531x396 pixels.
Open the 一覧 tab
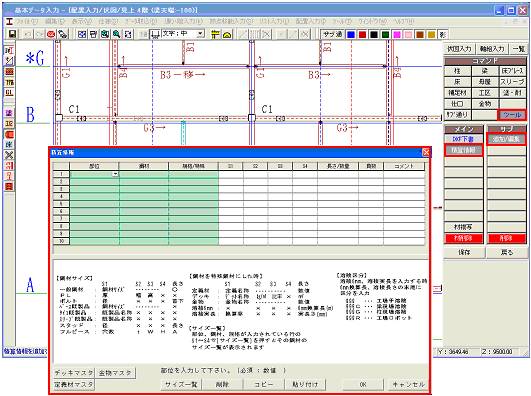click(518, 49)
